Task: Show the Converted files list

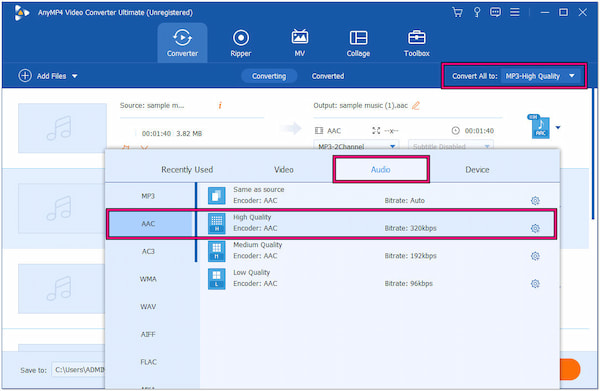Action: tap(328, 76)
